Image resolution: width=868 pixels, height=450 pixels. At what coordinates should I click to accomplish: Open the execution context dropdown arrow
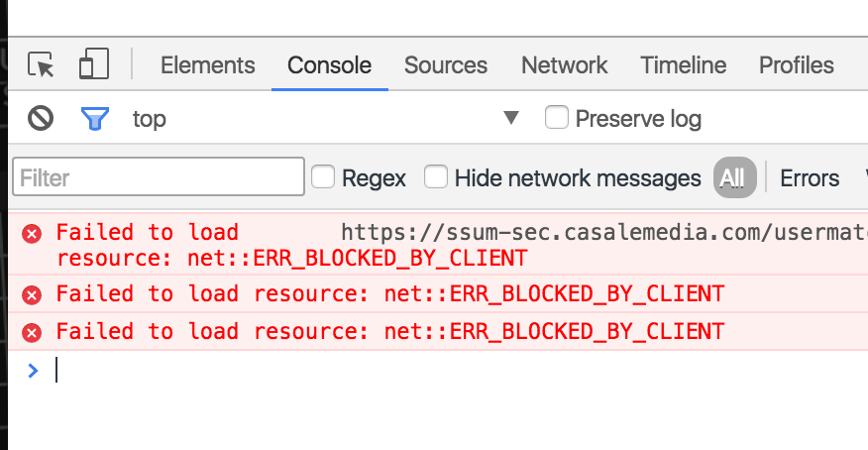pyautogui.click(x=511, y=117)
